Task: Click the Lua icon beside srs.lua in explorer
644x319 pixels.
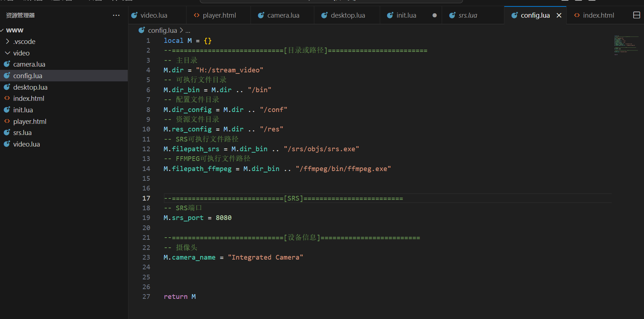Action: [x=7, y=132]
